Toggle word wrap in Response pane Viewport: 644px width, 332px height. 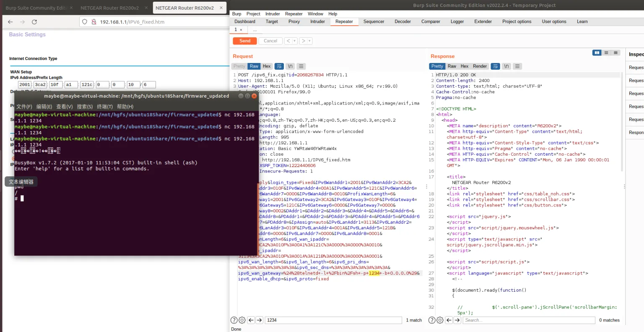click(x=496, y=66)
